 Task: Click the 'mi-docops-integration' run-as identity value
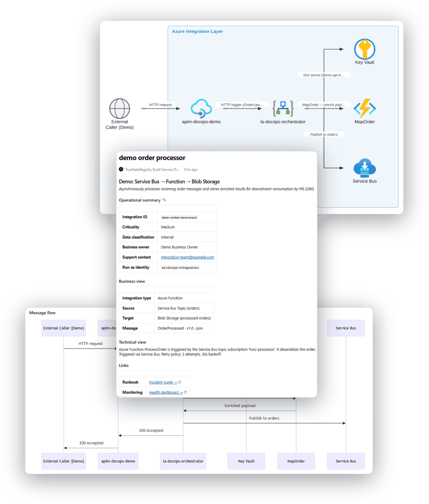tap(180, 267)
